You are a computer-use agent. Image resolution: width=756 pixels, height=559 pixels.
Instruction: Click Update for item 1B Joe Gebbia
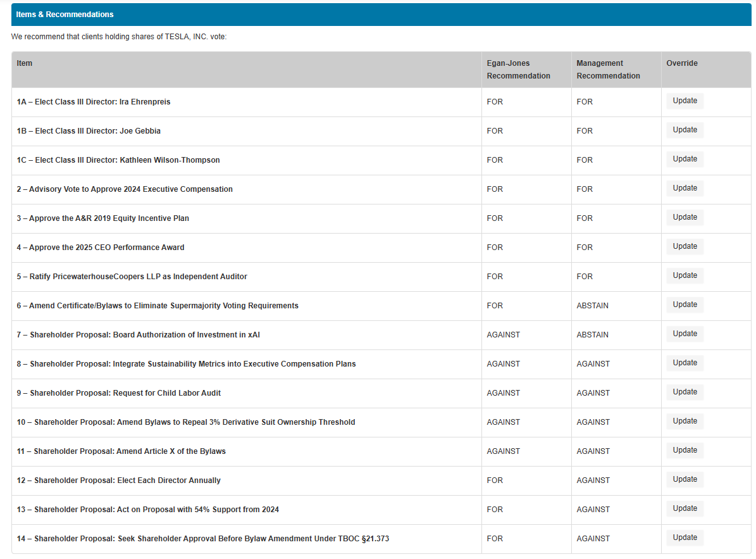tap(685, 130)
